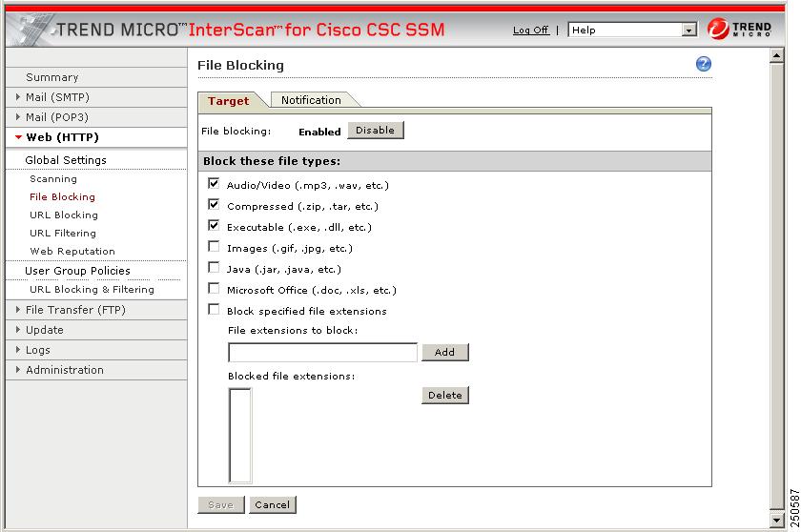
Task: Switch to the Notification tab
Action: click(x=311, y=100)
